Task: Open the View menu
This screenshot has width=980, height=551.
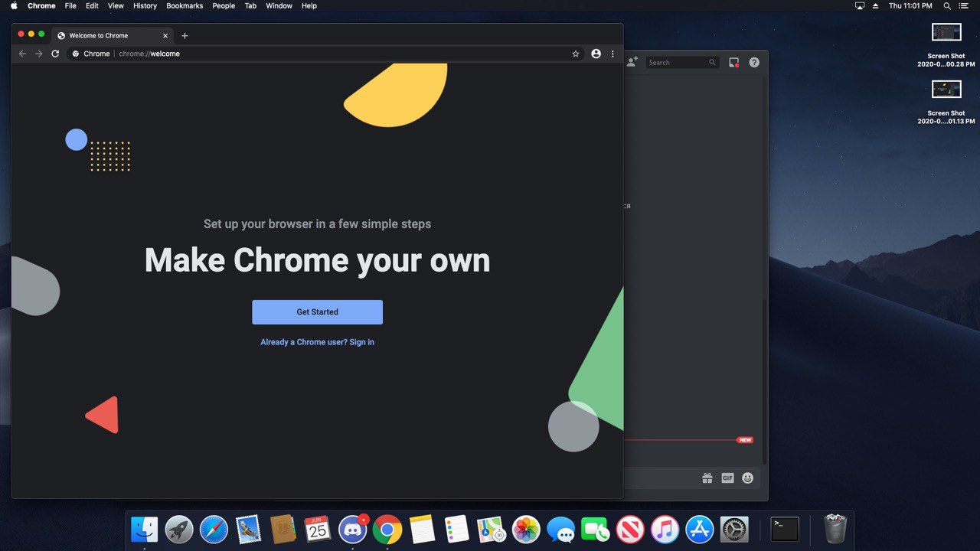Action: 116,5
